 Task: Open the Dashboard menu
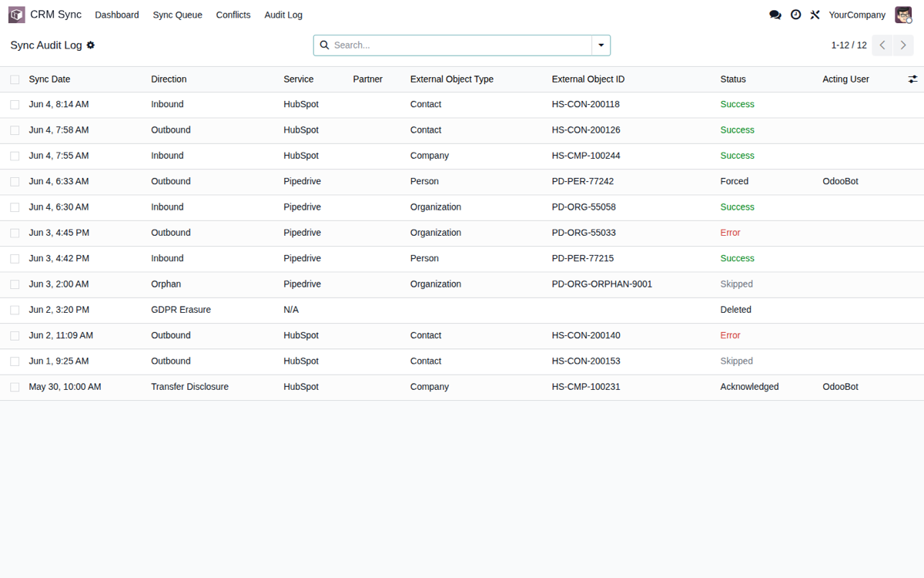[117, 15]
